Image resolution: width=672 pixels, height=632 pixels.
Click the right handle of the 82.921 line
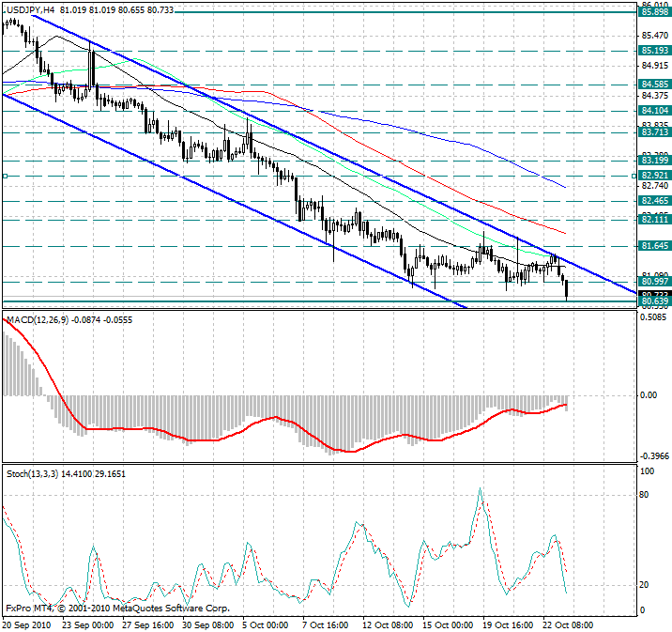point(634,176)
